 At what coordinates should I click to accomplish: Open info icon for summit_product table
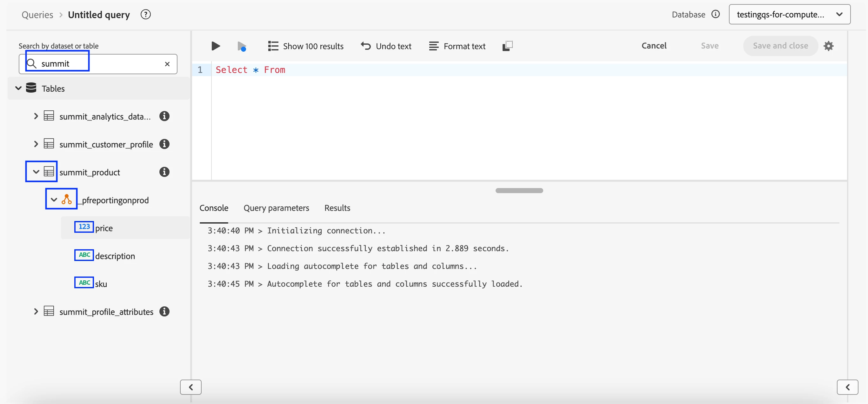pyautogui.click(x=164, y=172)
